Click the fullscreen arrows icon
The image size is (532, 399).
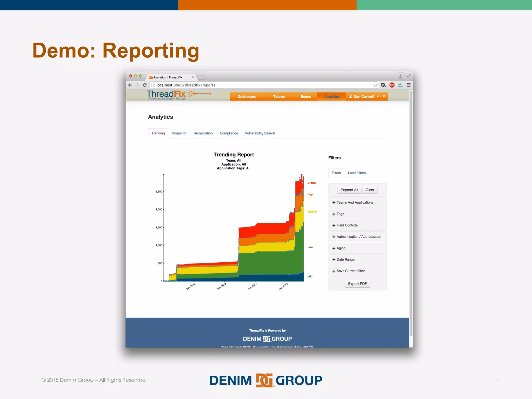point(409,76)
